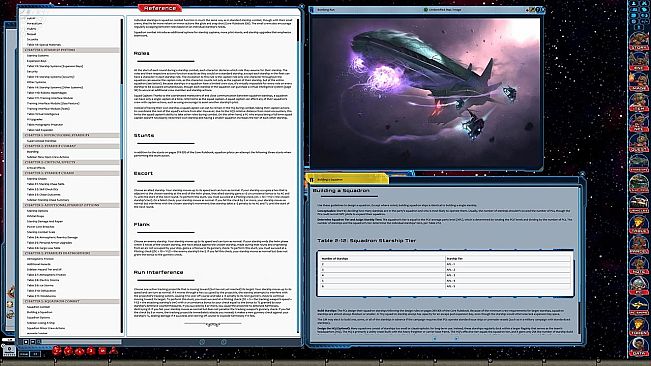Click the Run Interference heading
Viewport: 651px width, 366px height.
tap(159, 272)
